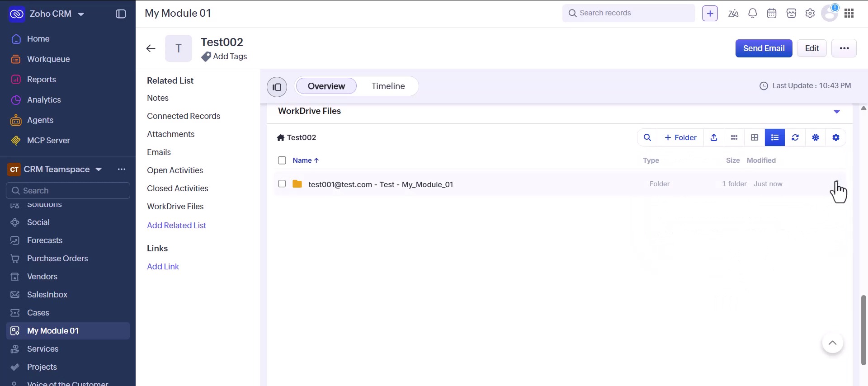Go back using the left arrow
The image size is (868, 386).
[151, 48]
